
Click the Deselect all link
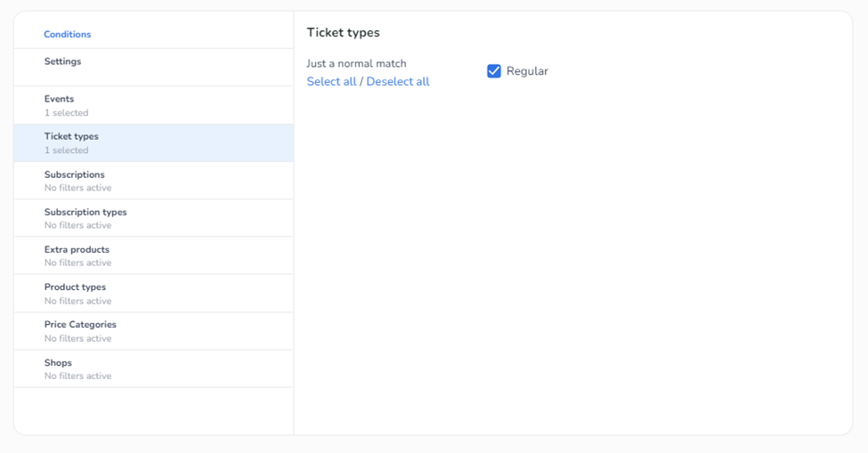(x=398, y=82)
